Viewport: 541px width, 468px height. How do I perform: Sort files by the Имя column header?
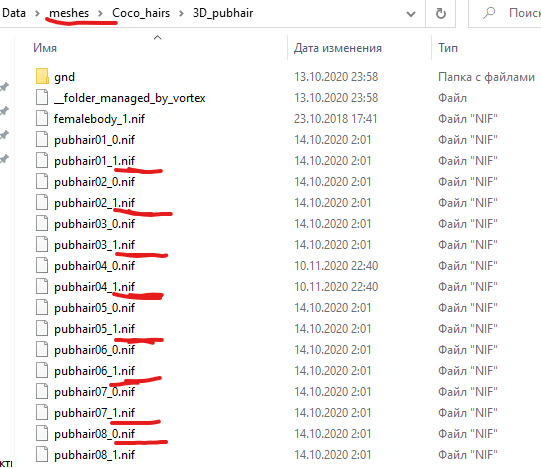(x=45, y=48)
